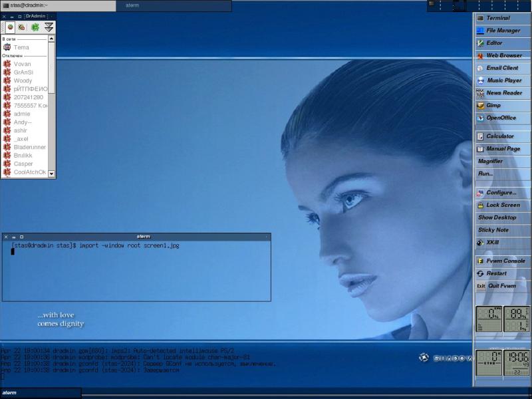Select the online contact Tema

pos(21,47)
